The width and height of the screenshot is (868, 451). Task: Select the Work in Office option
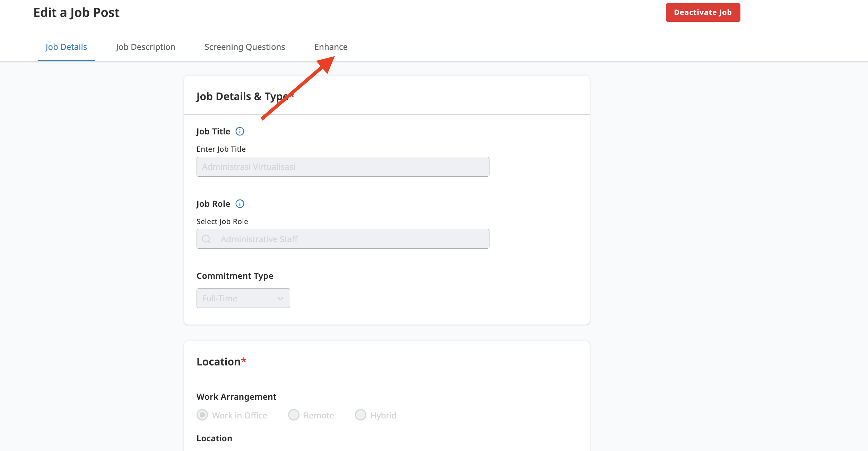coord(202,415)
